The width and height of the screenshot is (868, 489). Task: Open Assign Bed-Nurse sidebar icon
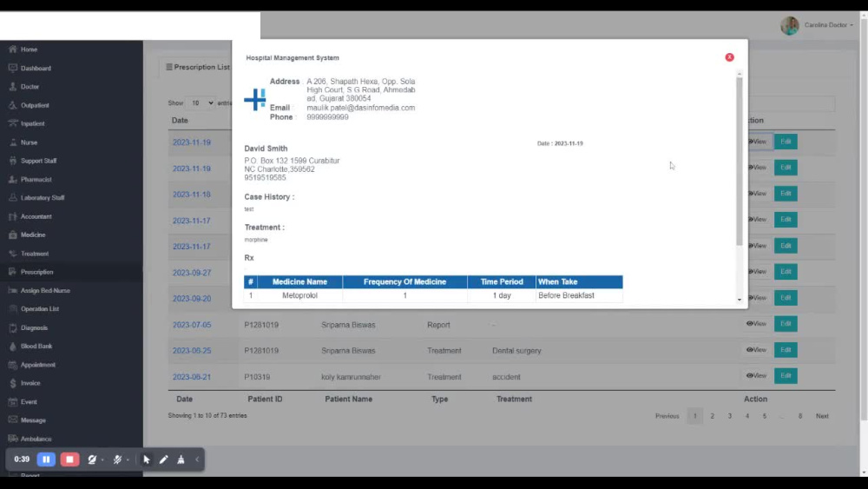tap(13, 290)
